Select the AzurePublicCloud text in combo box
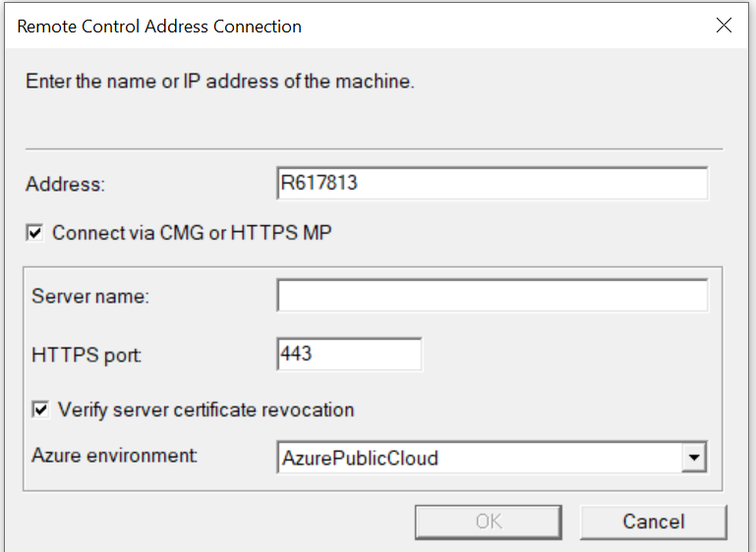The height and width of the screenshot is (552, 756). 360,458
